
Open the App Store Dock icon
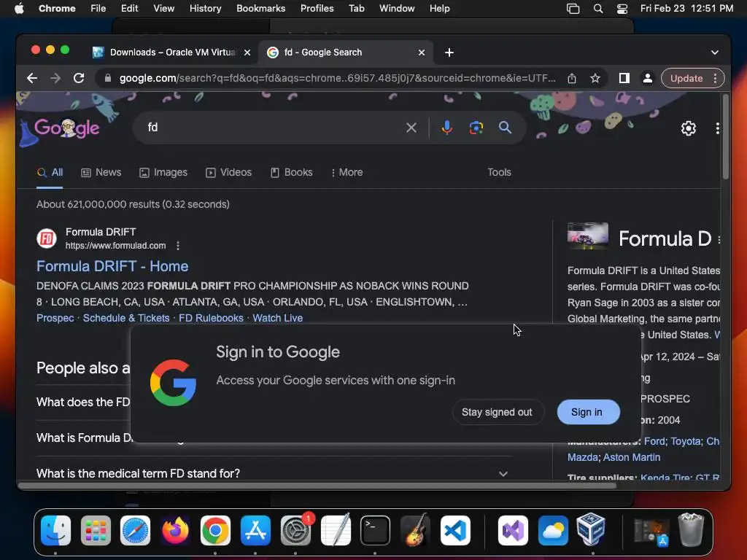255,530
